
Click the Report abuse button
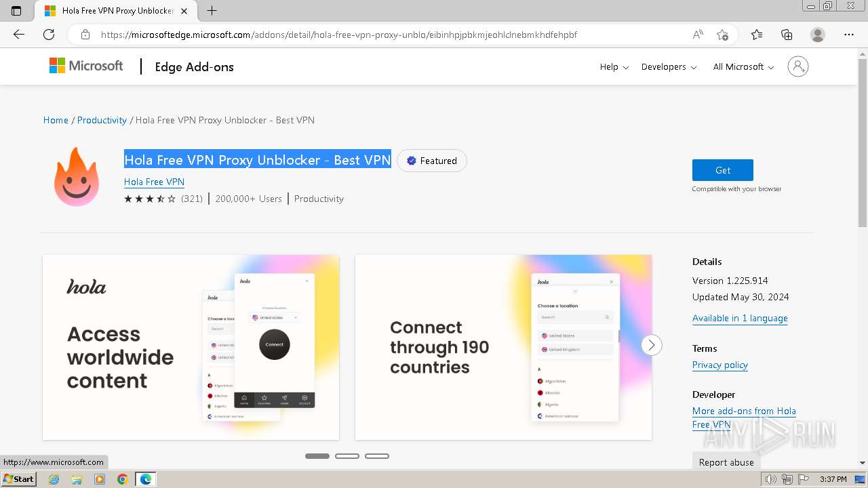coord(726,462)
